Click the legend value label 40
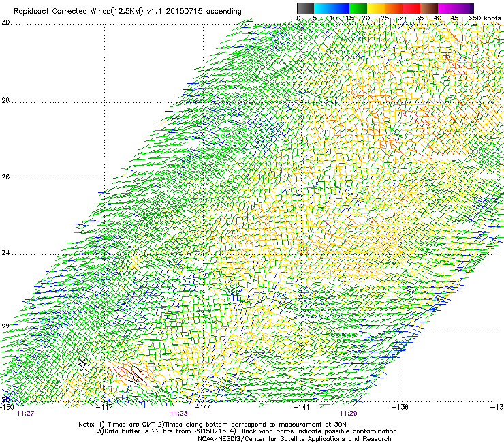Image resolution: width=504 pixels, height=443 pixels. 438,18
